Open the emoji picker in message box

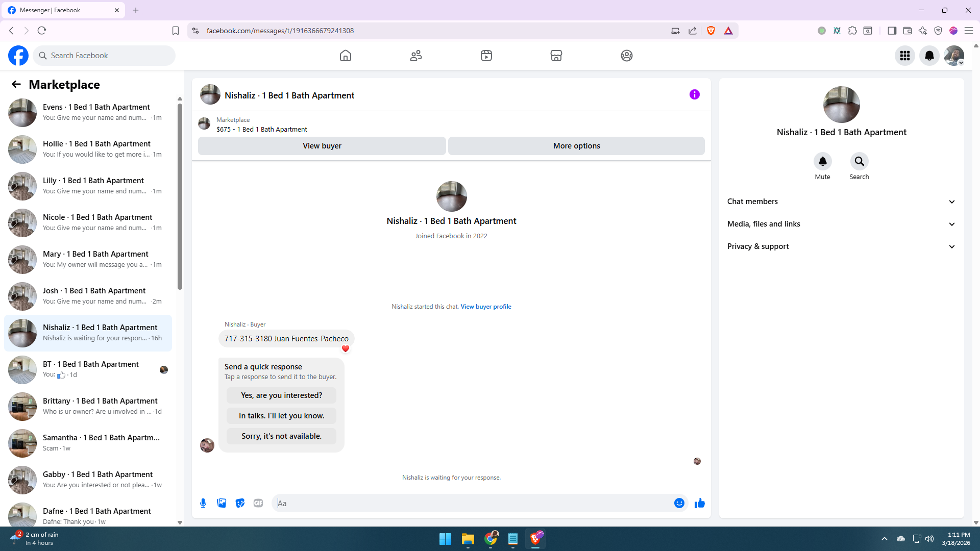679,503
